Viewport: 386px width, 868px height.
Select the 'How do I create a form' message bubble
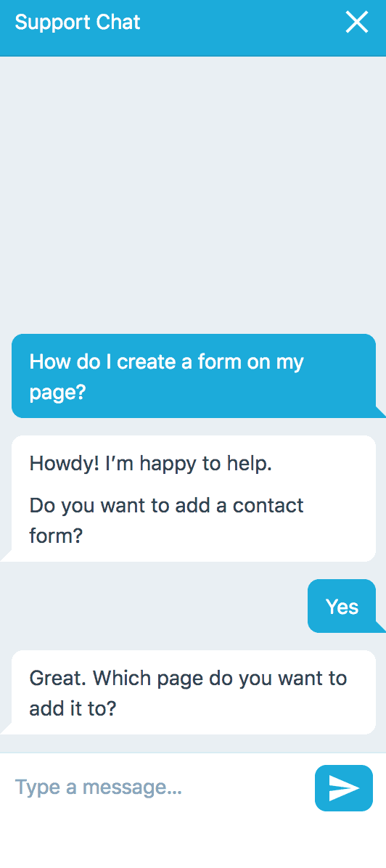(194, 376)
